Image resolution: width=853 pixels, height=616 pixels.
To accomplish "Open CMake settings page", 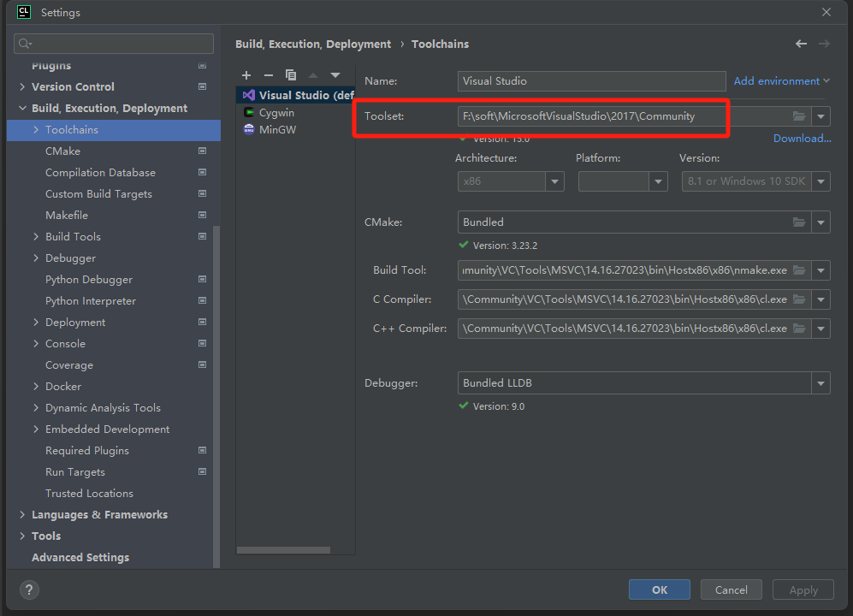I will click(62, 151).
